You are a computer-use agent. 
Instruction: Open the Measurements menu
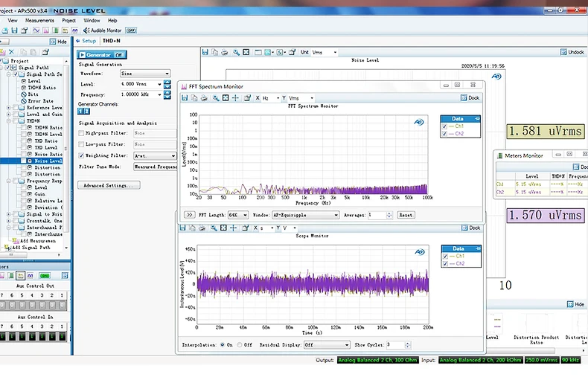click(x=39, y=21)
